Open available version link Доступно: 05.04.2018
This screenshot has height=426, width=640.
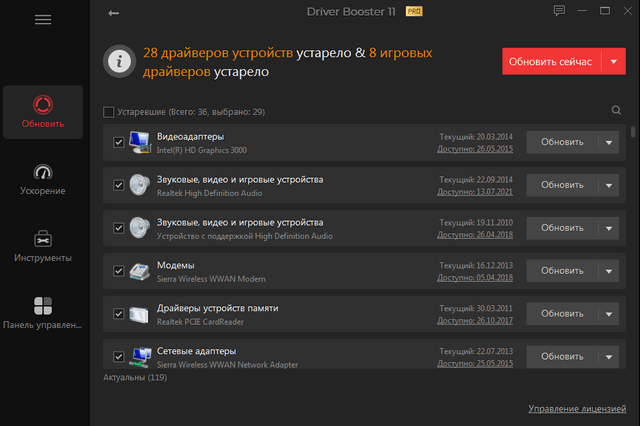(475, 277)
